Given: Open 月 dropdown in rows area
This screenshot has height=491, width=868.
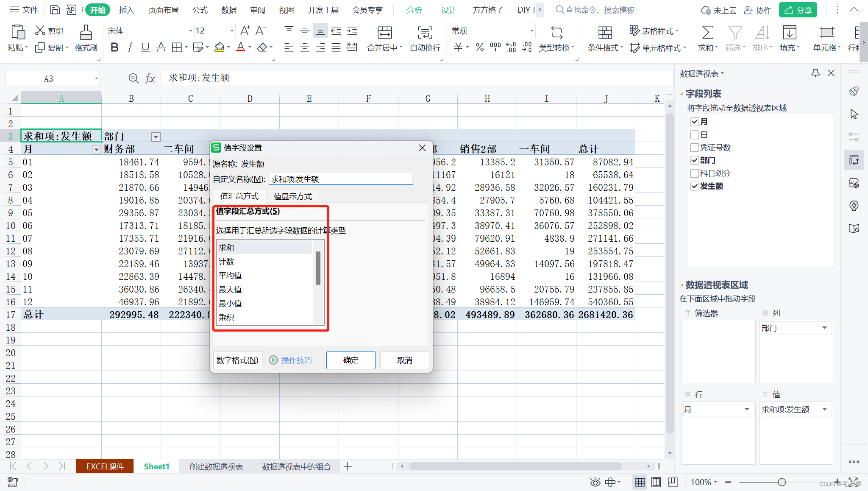Looking at the screenshot, I should coord(747,409).
